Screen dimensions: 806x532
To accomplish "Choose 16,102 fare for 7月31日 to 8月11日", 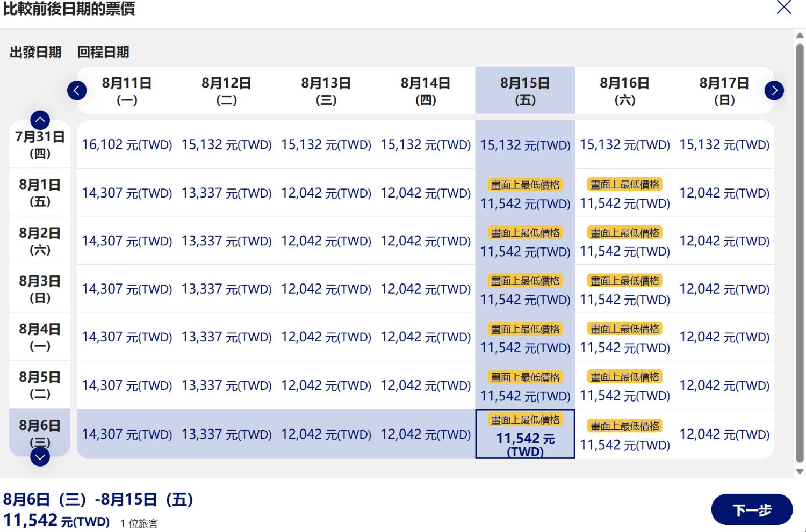I will pos(127,144).
